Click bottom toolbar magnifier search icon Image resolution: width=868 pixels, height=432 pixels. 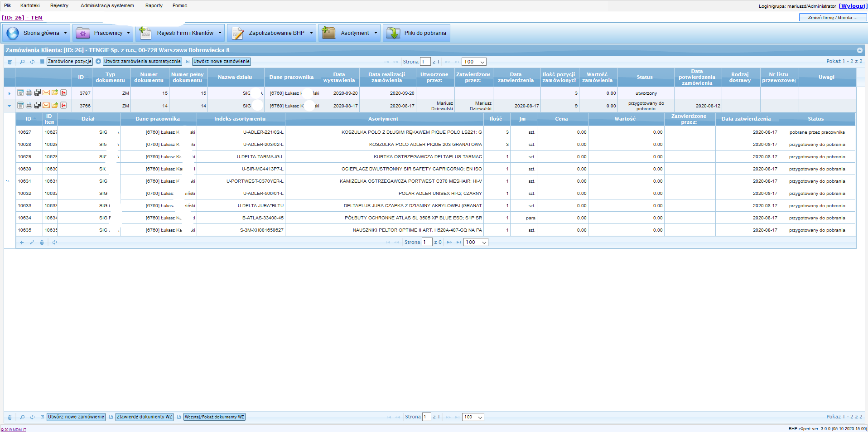pos(22,417)
